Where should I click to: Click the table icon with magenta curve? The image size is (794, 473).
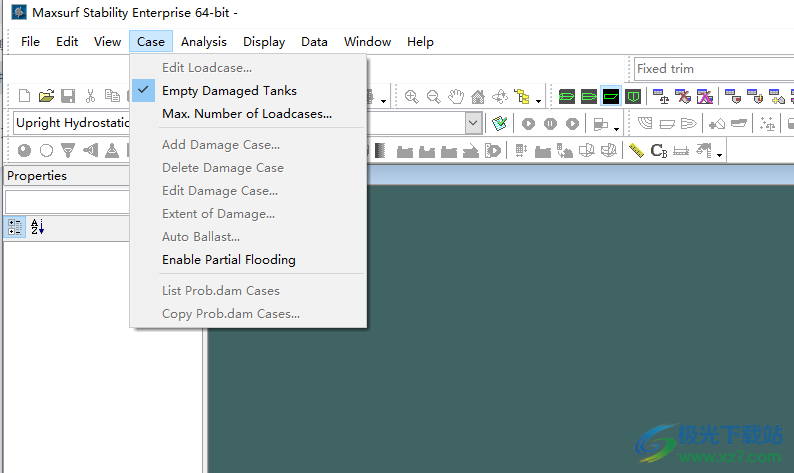[705, 96]
